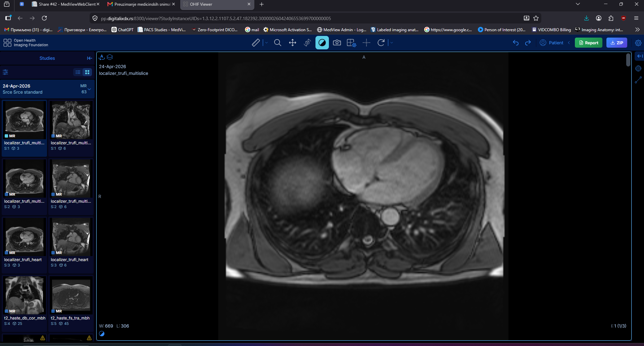Expand the right side panel arrow
This screenshot has height=346, width=644.
(640, 56)
